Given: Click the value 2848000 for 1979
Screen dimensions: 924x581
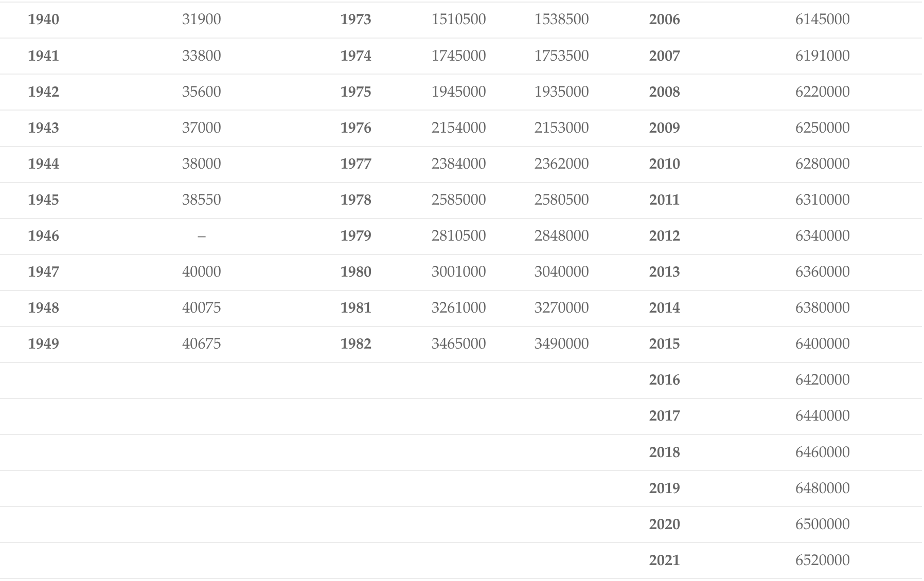Looking at the screenshot, I should 561,235.
